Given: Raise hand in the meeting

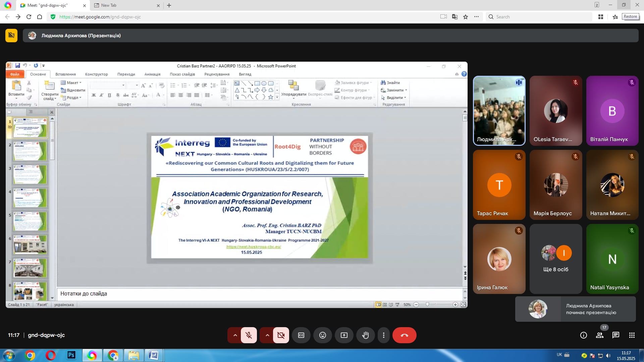Looking at the screenshot, I should coord(366,335).
